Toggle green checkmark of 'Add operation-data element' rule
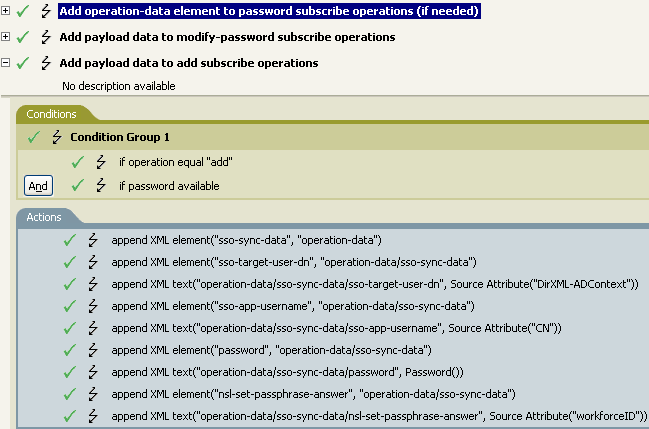The image size is (649, 429). [23, 11]
